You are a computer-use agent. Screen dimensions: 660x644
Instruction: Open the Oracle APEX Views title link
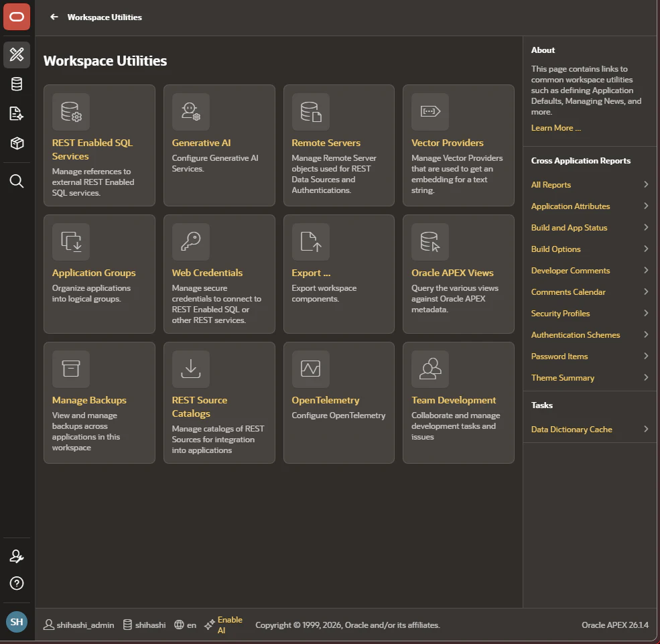452,273
